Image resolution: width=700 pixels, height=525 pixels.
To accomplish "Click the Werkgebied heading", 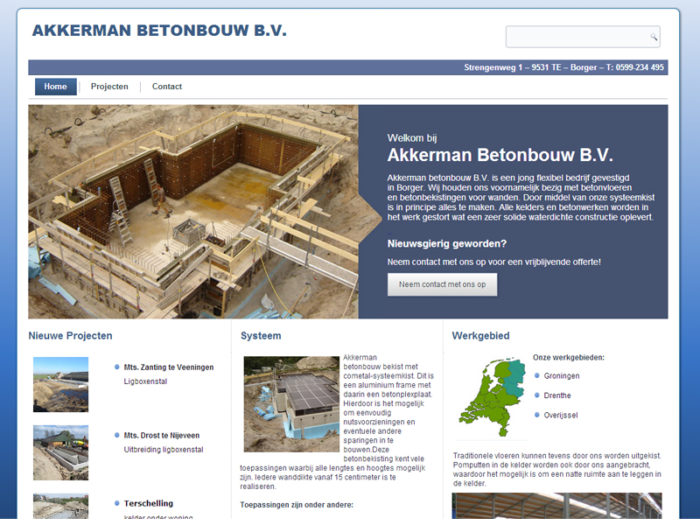I will pyautogui.click(x=481, y=336).
